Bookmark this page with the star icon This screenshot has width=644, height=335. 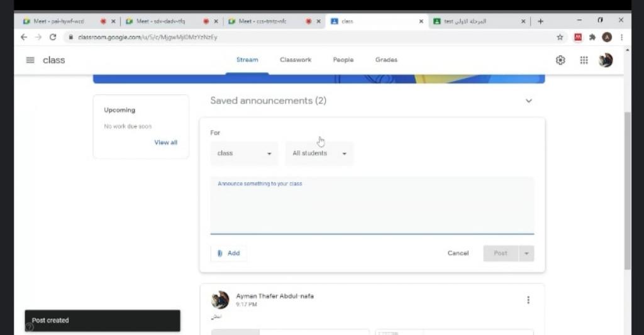pos(560,37)
